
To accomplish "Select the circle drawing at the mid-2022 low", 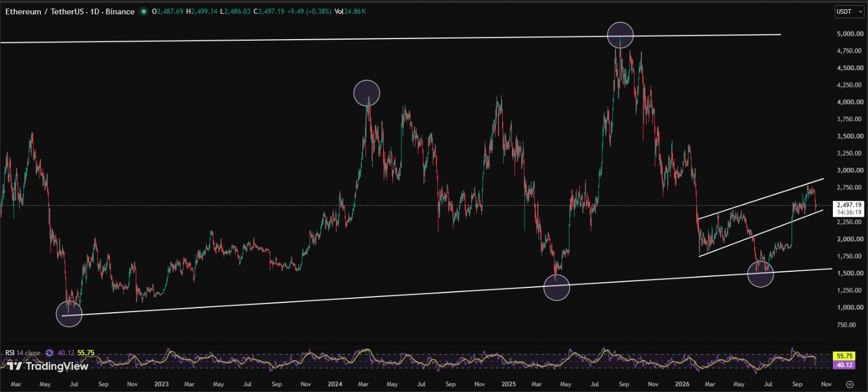I will (x=69, y=314).
